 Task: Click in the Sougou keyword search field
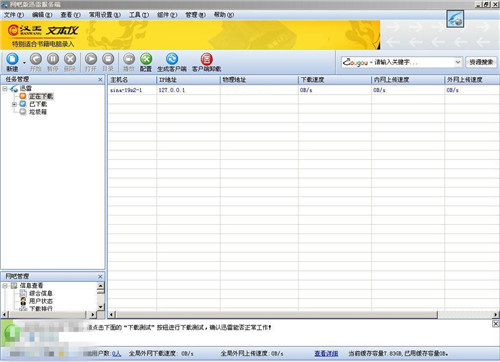(x=413, y=62)
